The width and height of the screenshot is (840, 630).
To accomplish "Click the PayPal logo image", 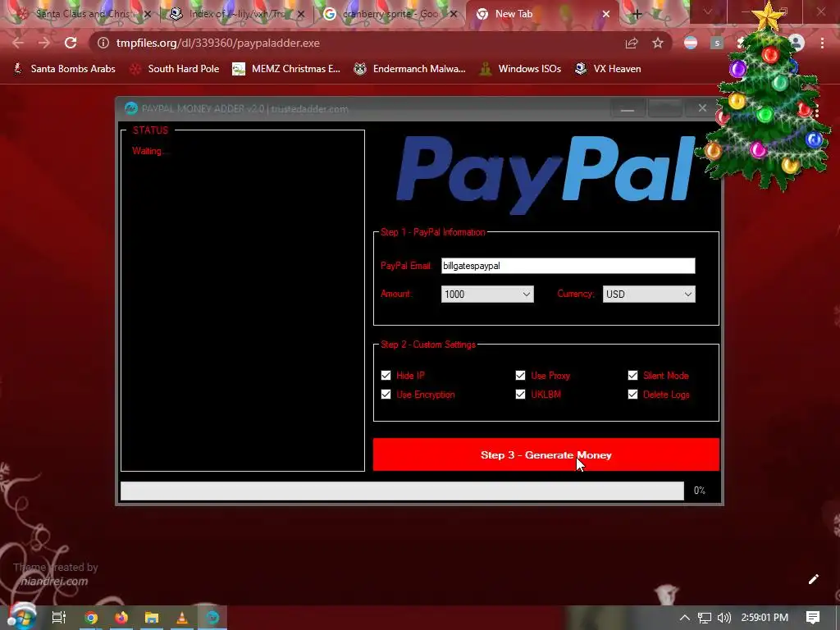I will [546, 176].
